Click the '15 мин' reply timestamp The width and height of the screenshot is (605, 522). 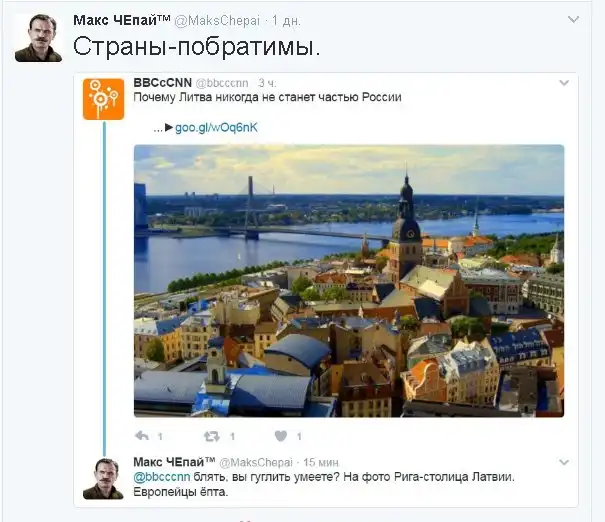point(322,462)
